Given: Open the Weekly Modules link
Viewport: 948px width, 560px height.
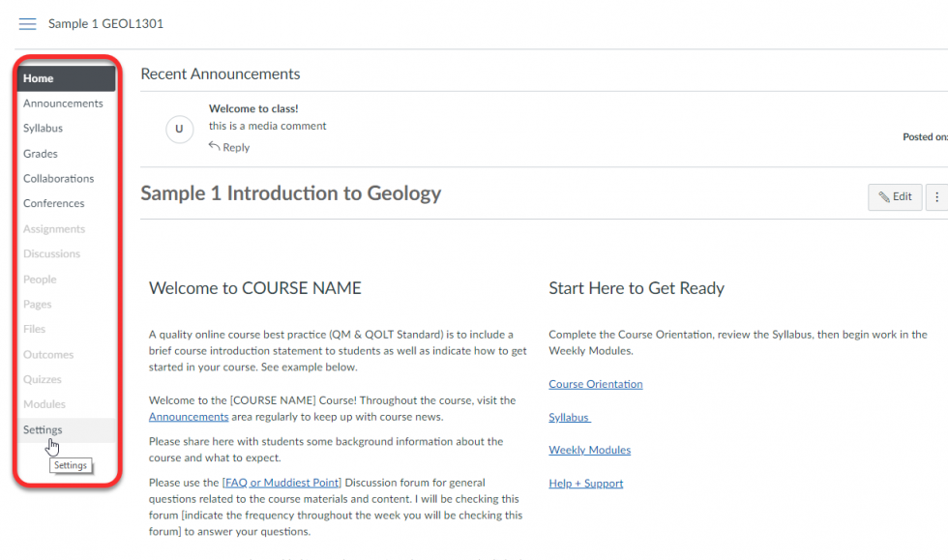Looking at the screenshot, I should coord(589,450).
